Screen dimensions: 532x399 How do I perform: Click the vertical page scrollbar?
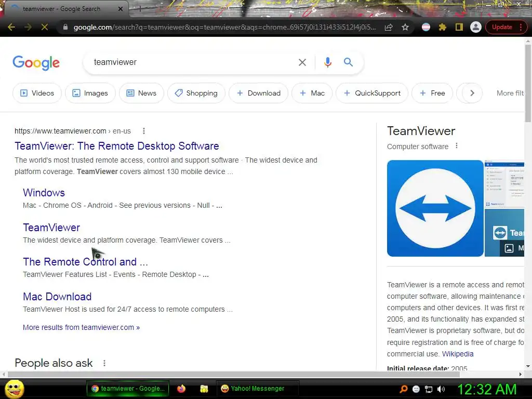click(x=528, y=84)
